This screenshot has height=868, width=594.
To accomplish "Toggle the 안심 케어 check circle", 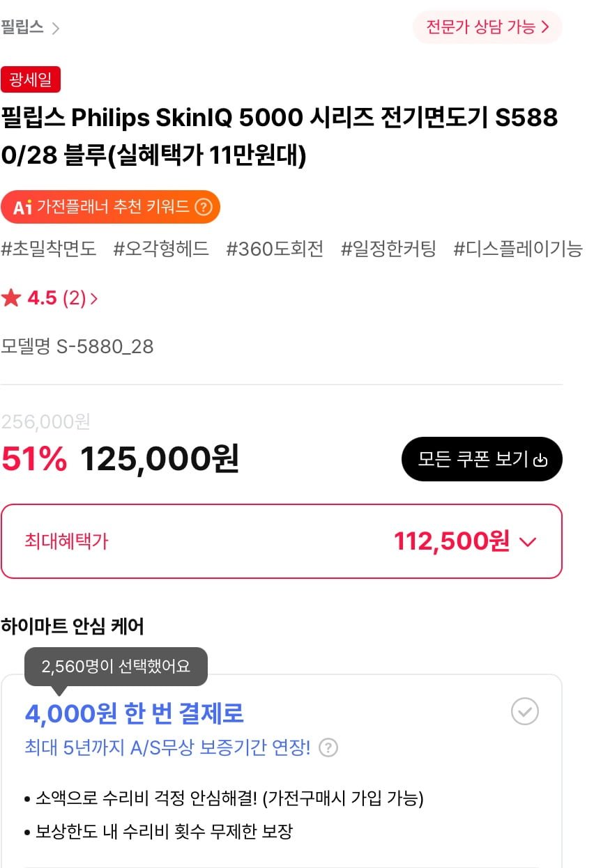I will click(x=524, y=712).
